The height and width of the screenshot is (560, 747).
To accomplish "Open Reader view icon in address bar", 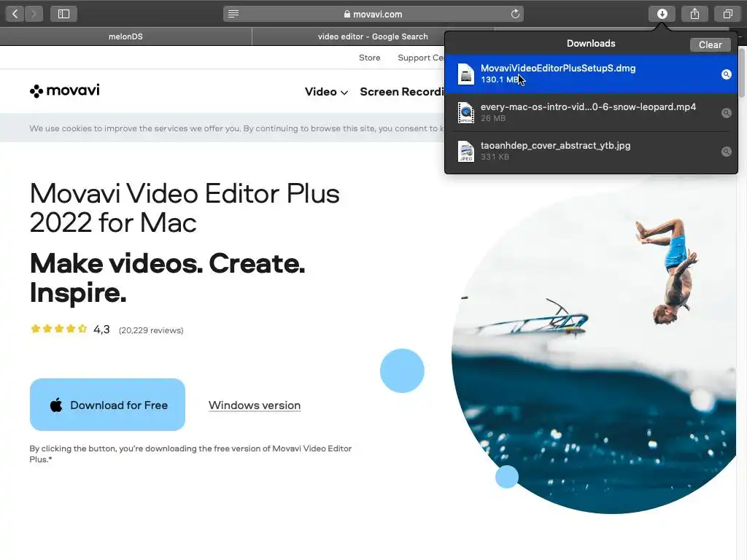I will pyautogui.click(x=233, y=14).
